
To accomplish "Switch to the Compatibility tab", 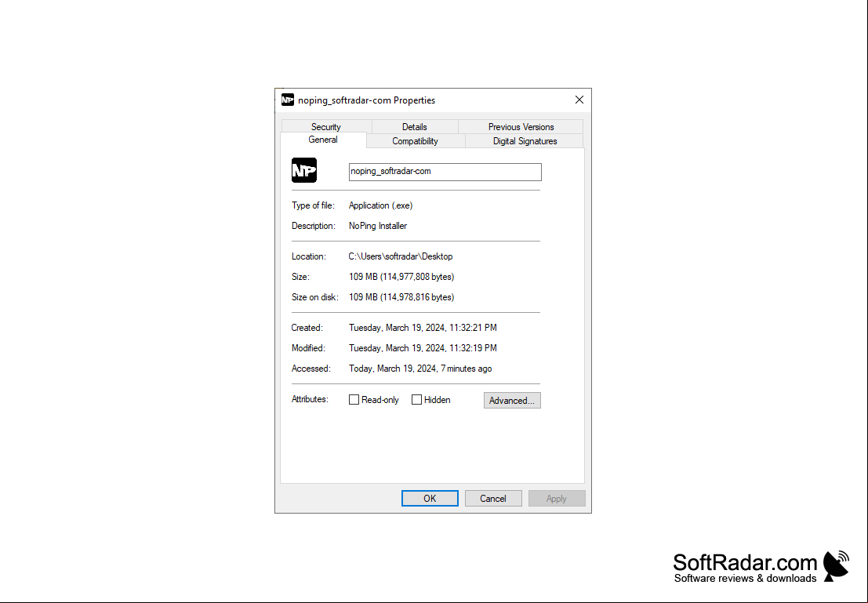I will [x=415, y=141].
